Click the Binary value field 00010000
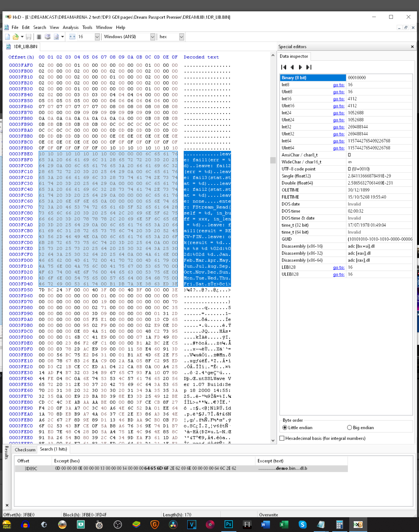Image resolution: width=419 pixels, height=532 pixels. [x=379, y=78]
